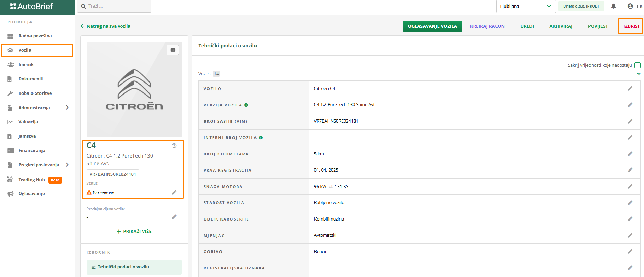Edit the Bez statusa status pencil
644x277 pixels.
tap(174, 192)
